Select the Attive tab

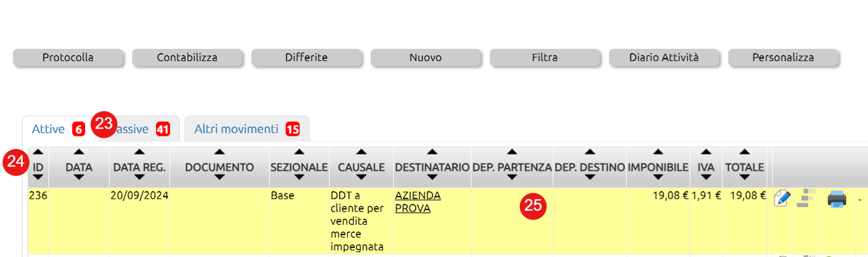pos(57,129)
